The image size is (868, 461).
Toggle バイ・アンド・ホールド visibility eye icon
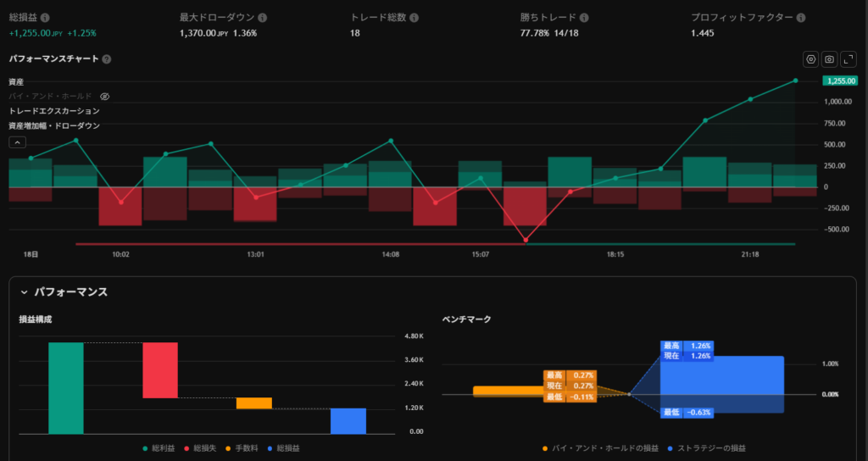pos(105,97)
